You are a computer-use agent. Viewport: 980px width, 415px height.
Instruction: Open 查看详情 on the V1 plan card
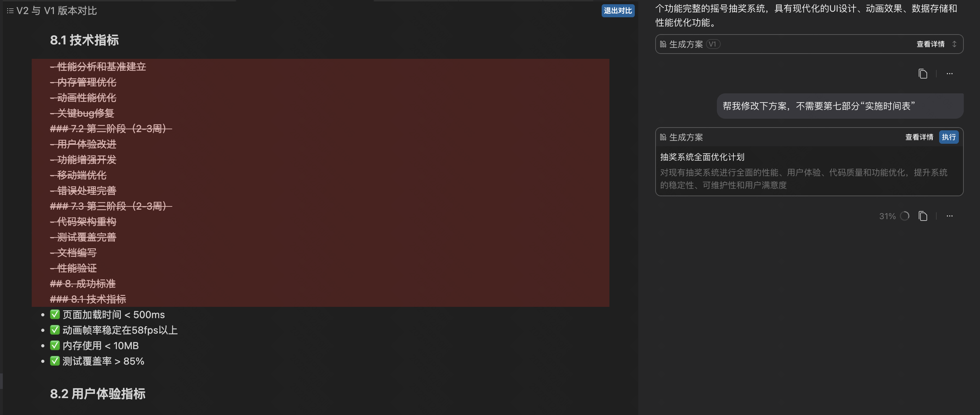click(x=930, y=44)
